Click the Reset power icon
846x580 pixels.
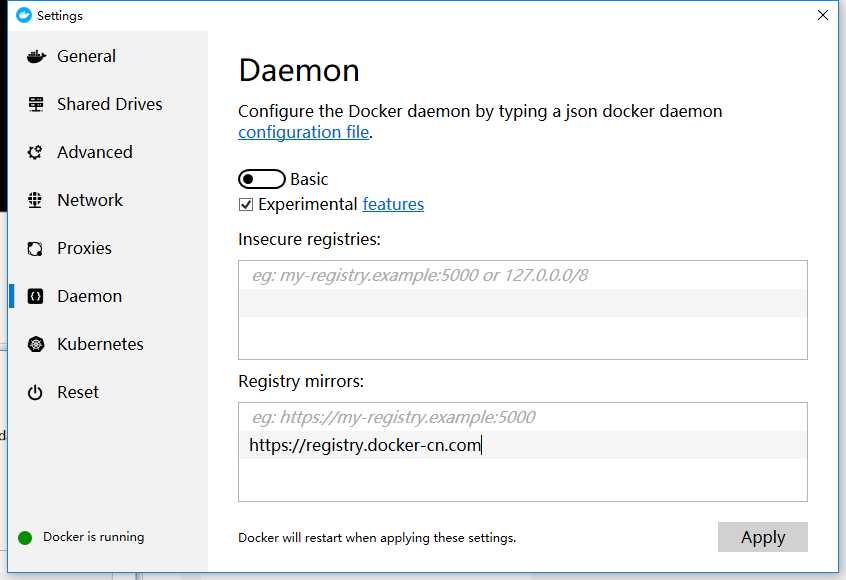pos(35,392)
